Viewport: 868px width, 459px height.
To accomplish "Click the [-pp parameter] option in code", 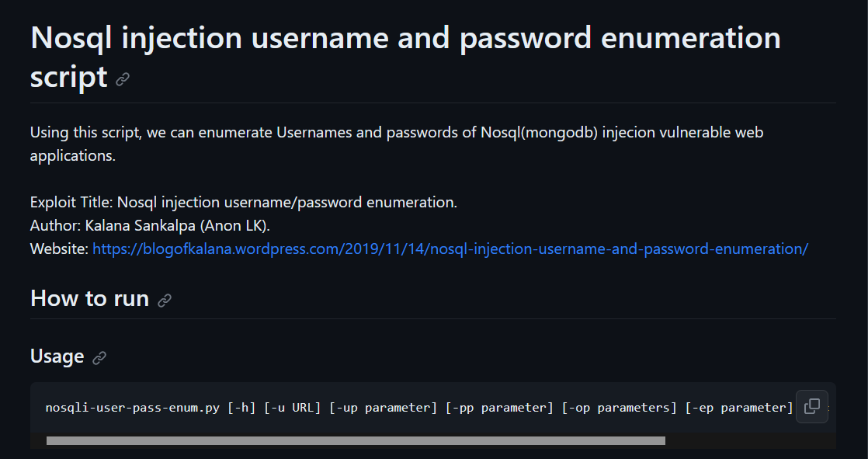I will [499, 408].
